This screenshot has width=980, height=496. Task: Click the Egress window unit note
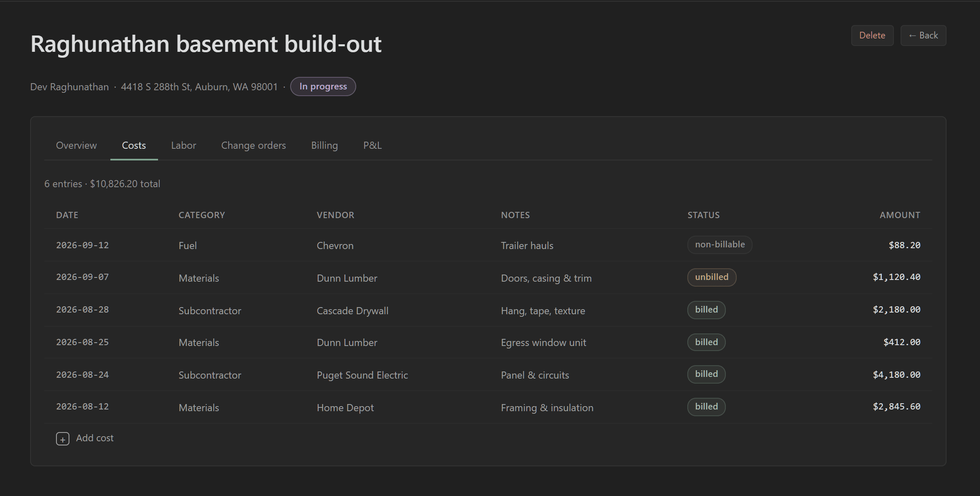click(x=543, y=343)
